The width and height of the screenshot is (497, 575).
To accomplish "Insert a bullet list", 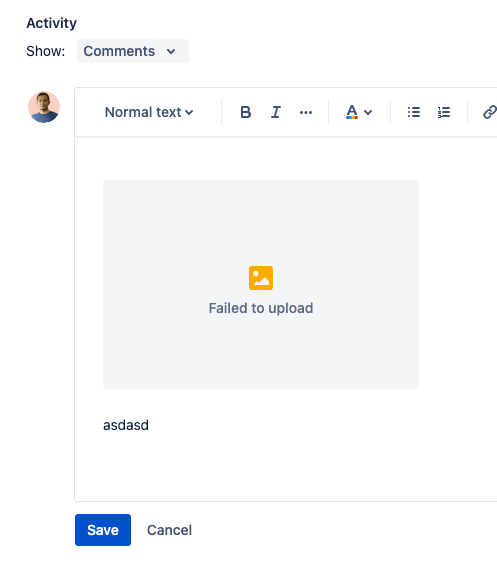I will point(414,112).
